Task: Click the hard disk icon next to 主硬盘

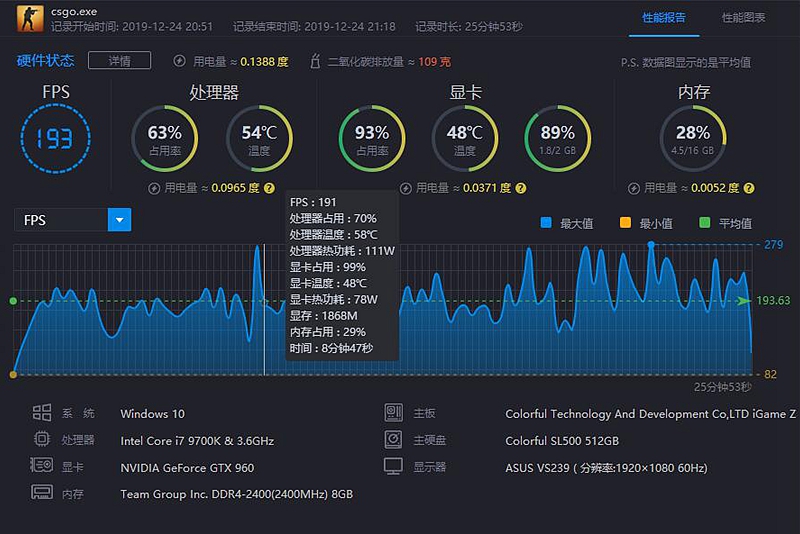Action: coord(393,439)
